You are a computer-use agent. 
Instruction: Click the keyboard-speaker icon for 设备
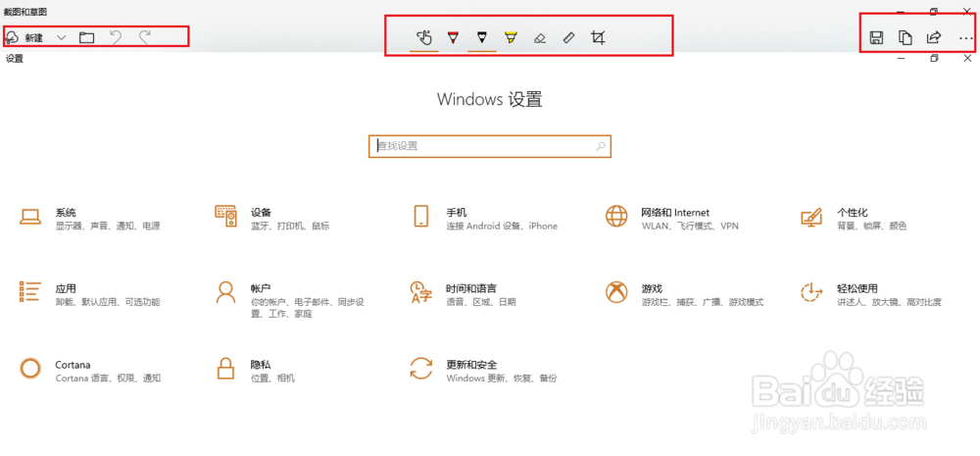click(x=226, y=215)
